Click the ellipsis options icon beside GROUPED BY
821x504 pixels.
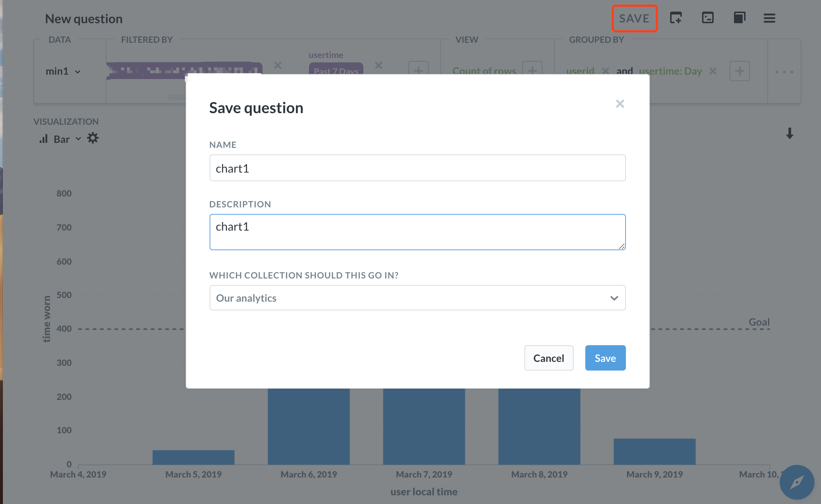click(784, 71)
